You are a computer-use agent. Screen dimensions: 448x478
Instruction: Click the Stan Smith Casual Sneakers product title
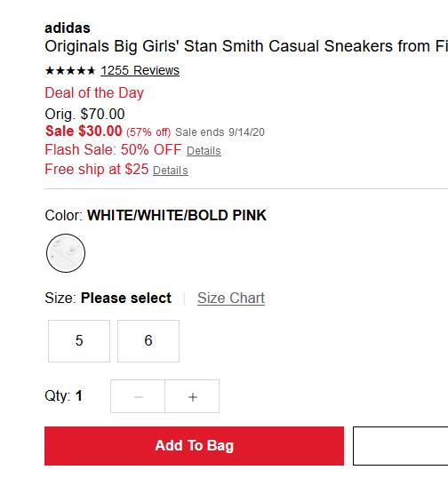(x=246, y=46)
